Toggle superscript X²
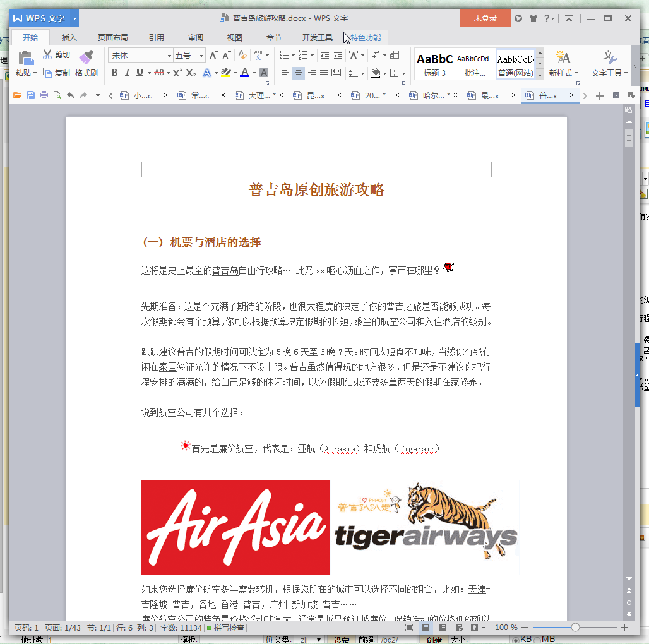The image size is (649, 644). [177, 73]
